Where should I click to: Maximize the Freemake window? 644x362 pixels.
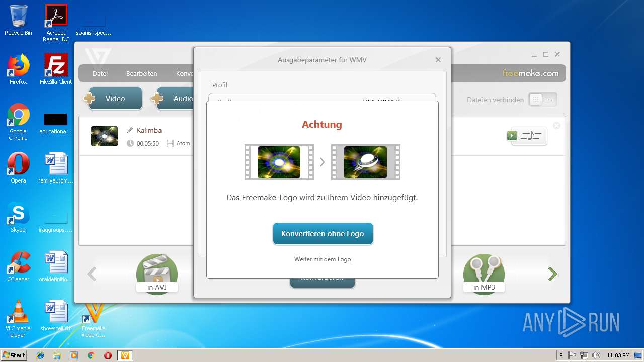coord(546,54)
